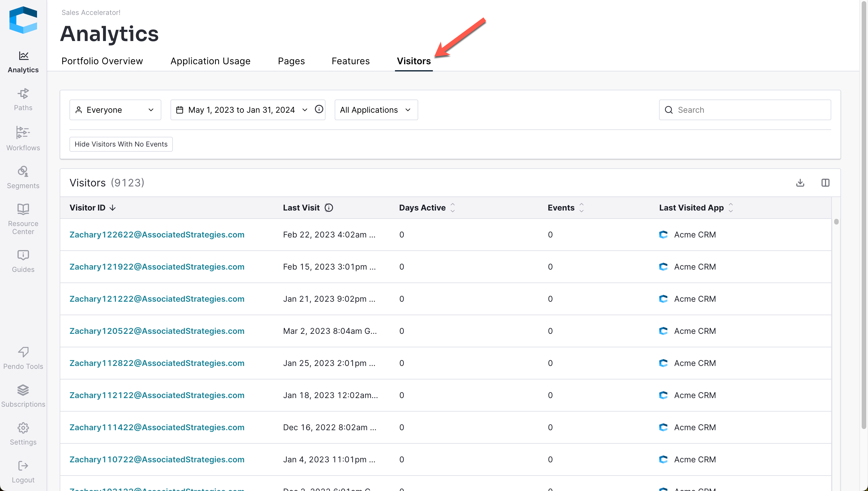
Task: Open the All Applications dropdown
Action: (x=376, y=110)
